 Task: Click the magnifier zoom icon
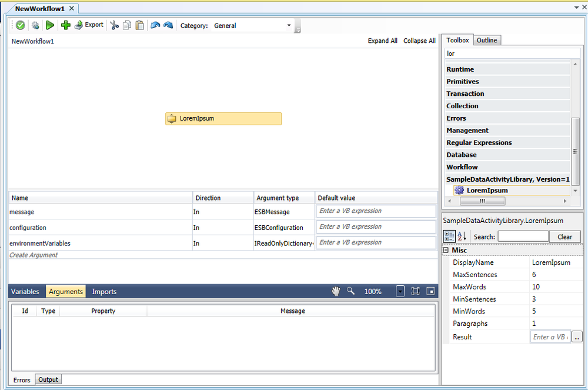pyautogui.click(x=350, y=291)
